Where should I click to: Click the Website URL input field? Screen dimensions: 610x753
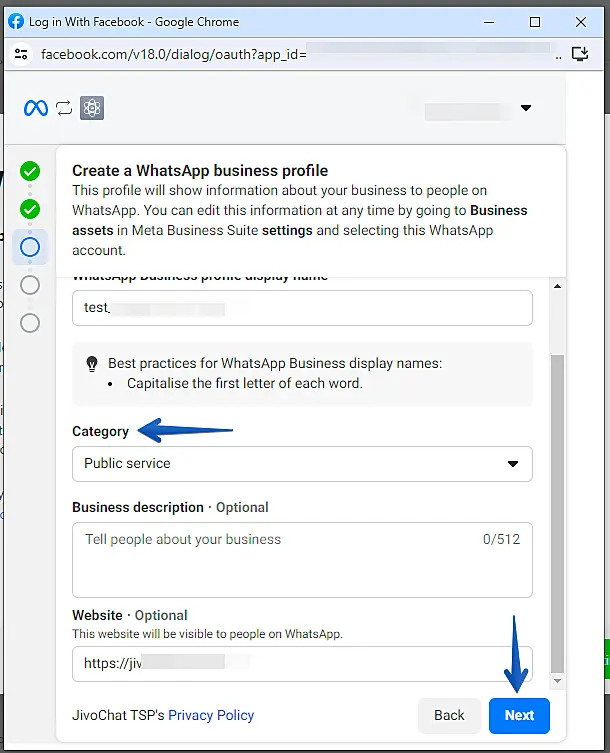coord(302,663)
